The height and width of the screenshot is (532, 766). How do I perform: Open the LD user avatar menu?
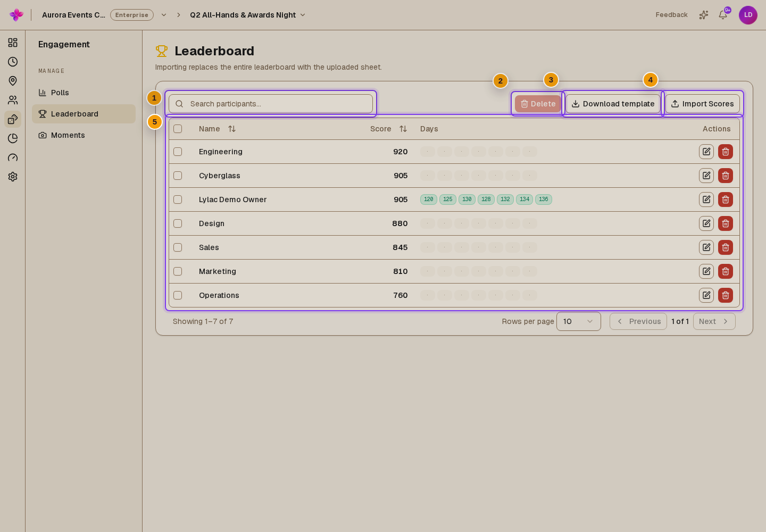748,15
